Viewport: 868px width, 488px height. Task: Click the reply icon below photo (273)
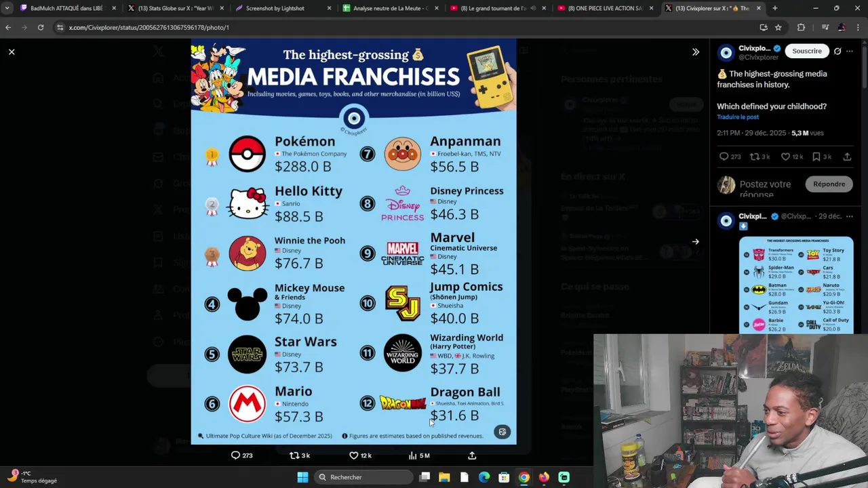235,455
